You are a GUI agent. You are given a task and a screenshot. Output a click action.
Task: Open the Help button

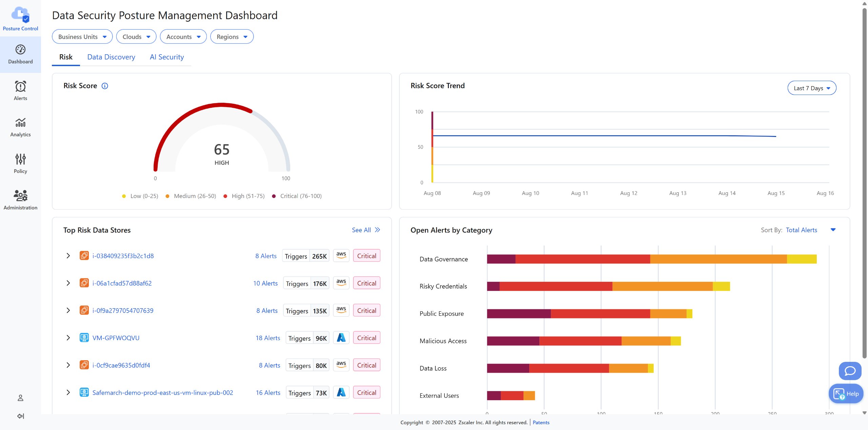pos(846,393)
